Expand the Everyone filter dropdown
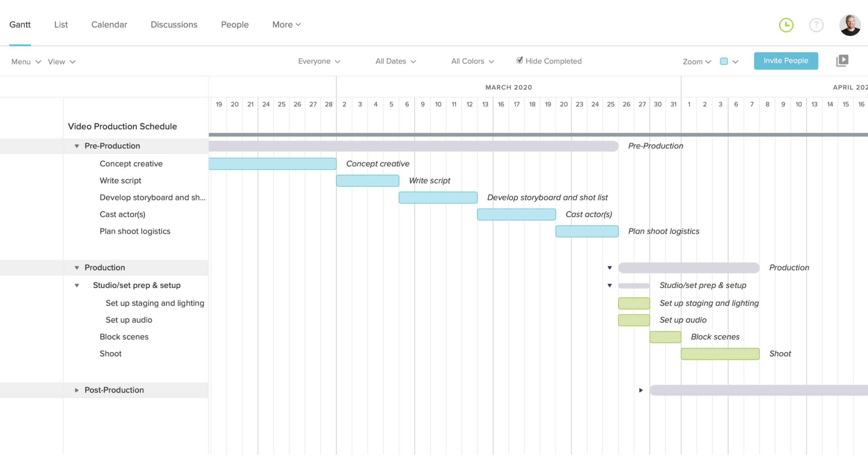868x461 pixels. pyautogui.click(x=317, y=61)
